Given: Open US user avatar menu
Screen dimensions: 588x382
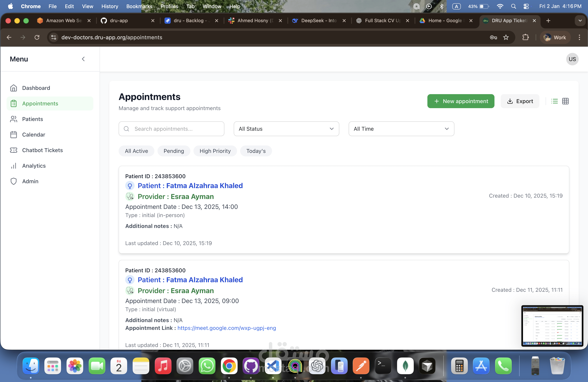Looking at the screenshot, I should point(572,59).
